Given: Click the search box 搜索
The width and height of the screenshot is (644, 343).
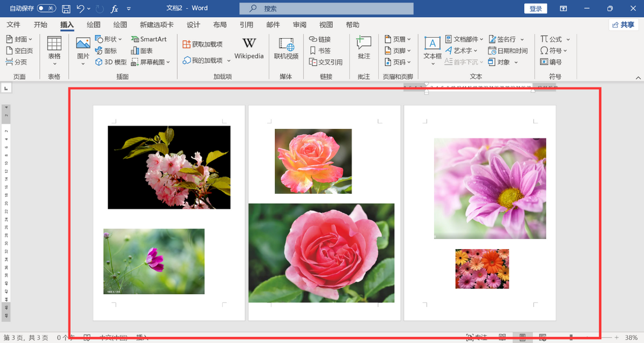Looking at the screenshot, I should (x=326, y=9).
